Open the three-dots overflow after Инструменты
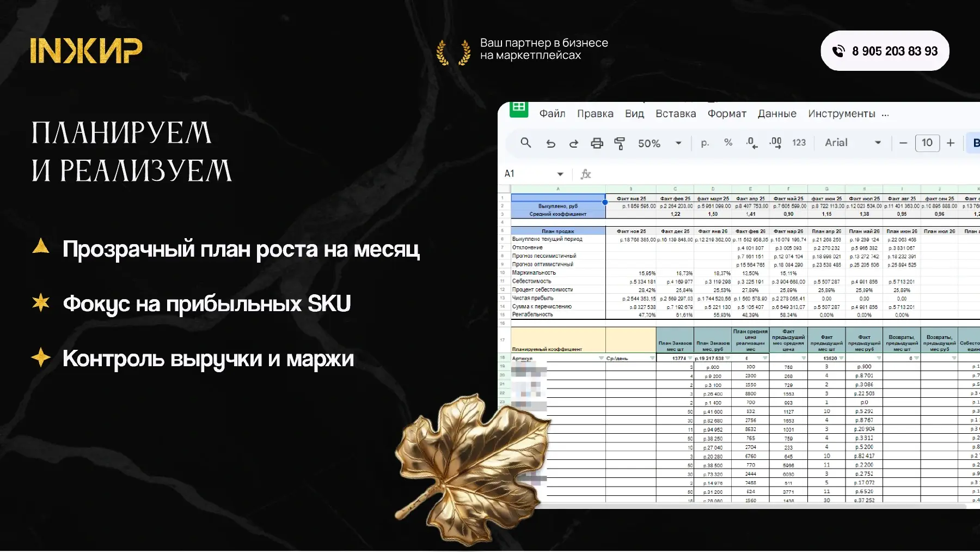 point(885,114)
